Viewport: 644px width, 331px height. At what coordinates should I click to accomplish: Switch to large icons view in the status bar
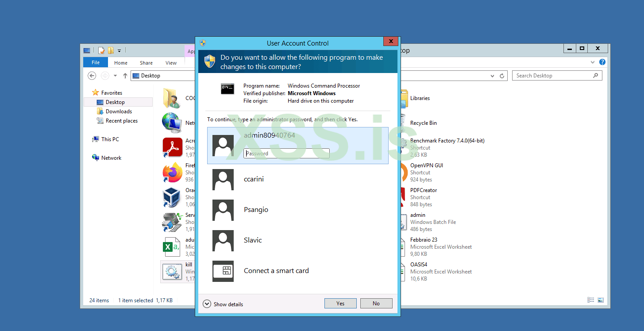coord(601,300)
